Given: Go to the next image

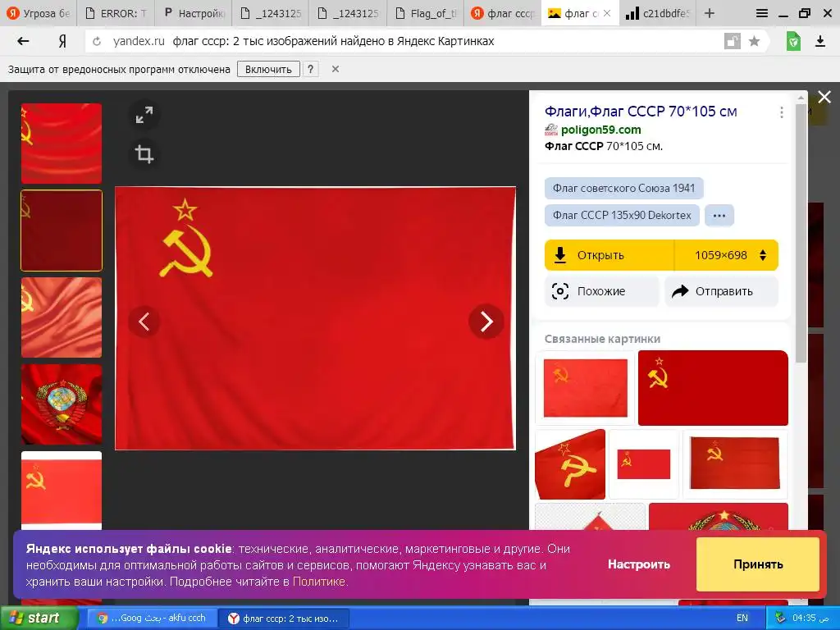Looking at the screenshot, I should coord(486,322).
